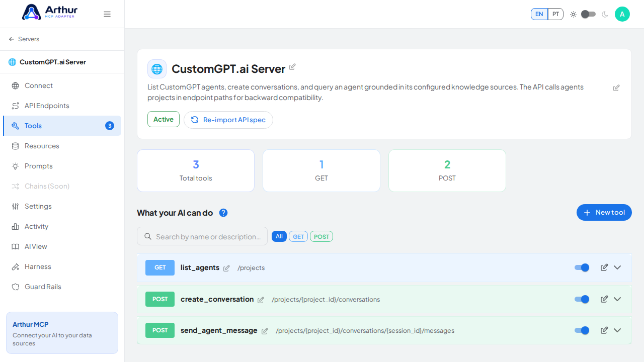Screen dimensions: 644x362
Task: Go back to Servers list
Action: (x=24, y=39)
